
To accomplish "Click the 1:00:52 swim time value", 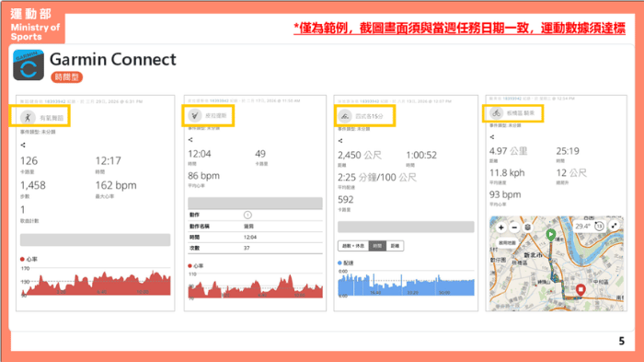I will 421,155.
